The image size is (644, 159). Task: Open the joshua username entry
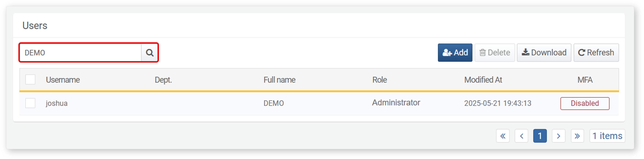click(x=56, y=103)
